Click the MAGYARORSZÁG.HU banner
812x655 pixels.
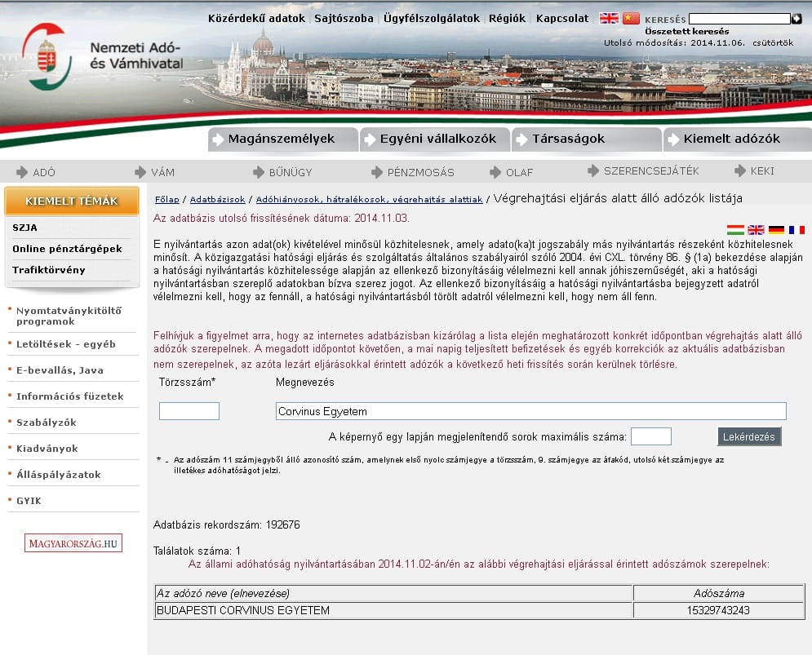tap(73, 543)
